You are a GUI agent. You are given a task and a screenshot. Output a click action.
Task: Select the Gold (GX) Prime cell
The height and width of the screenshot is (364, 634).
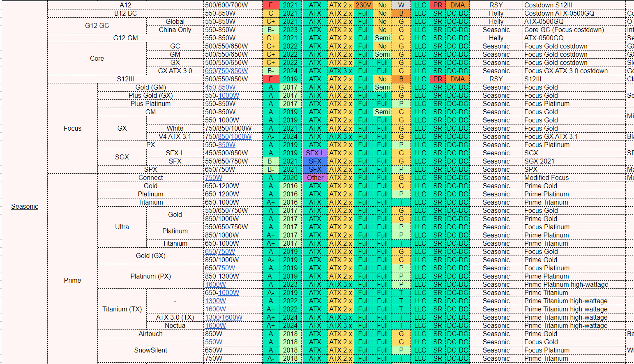(151, 256)
